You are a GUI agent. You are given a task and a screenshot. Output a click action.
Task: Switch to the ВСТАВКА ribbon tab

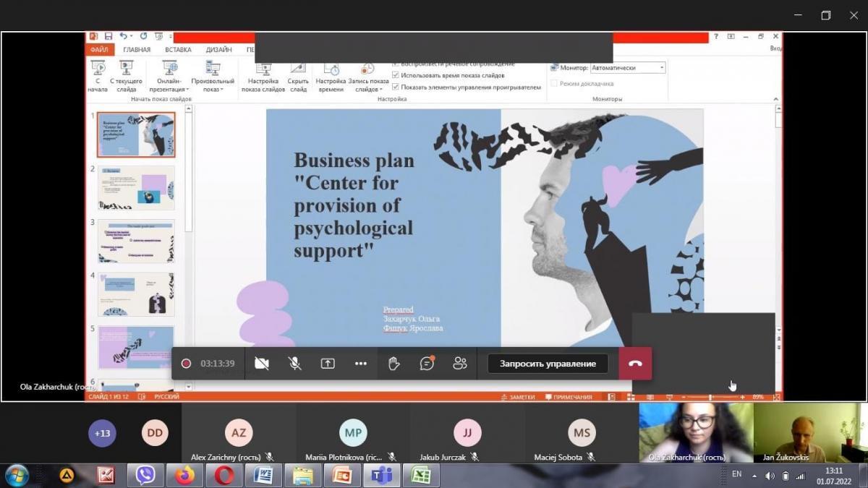(178, 50)
